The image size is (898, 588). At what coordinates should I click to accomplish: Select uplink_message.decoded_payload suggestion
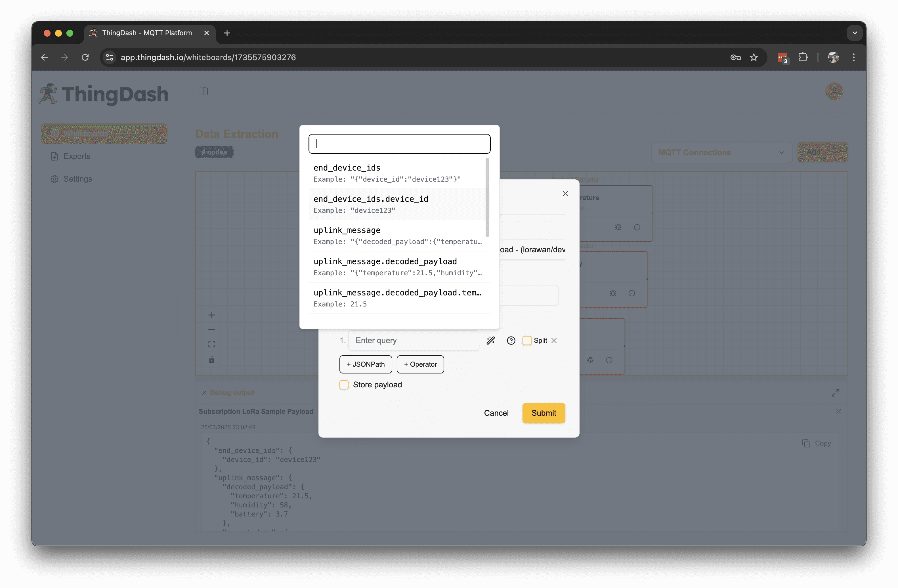click(399, 267)
